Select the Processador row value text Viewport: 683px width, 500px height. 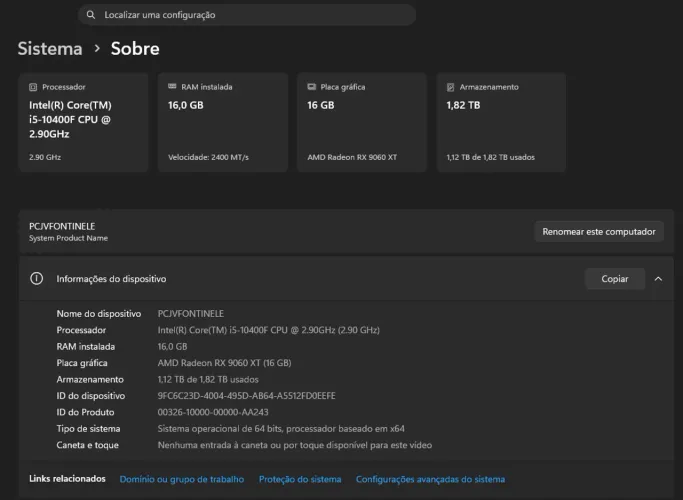(269, 330)
